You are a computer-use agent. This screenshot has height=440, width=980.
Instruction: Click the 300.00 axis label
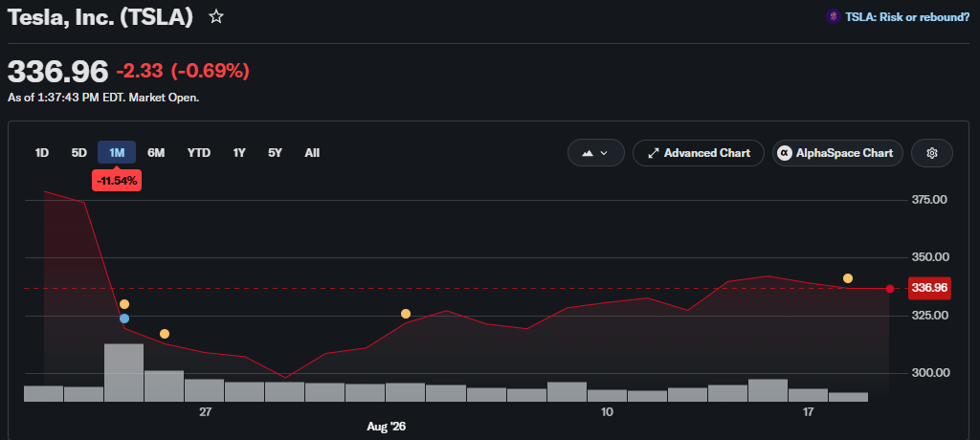pos(930,373)
